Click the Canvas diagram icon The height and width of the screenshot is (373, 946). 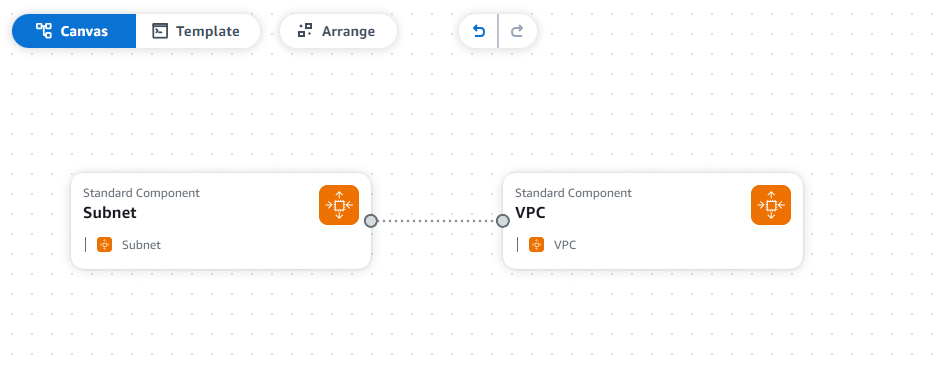pos(44,31)
